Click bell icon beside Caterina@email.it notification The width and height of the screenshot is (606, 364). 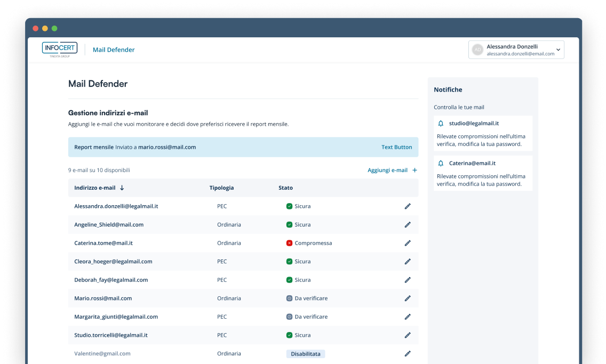point(441,163)
